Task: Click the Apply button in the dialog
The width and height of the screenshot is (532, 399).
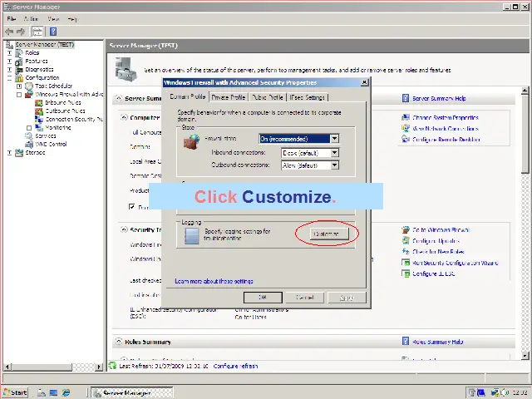Action: point(347,298)
